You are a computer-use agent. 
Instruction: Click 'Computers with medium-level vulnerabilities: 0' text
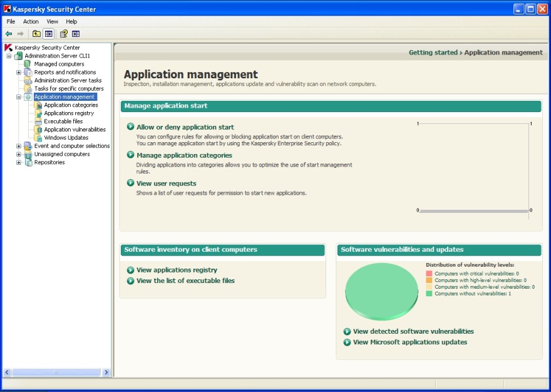pos(485,287)
